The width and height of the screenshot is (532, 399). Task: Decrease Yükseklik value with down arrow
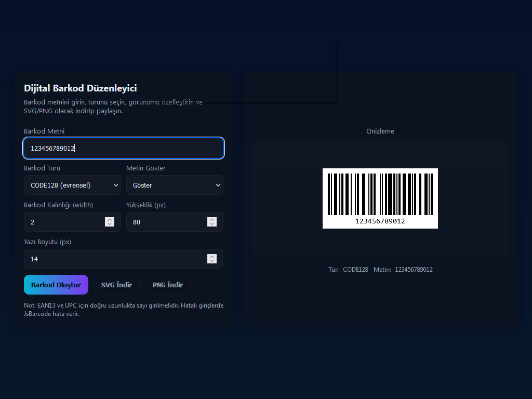click(x=212, y=224)
